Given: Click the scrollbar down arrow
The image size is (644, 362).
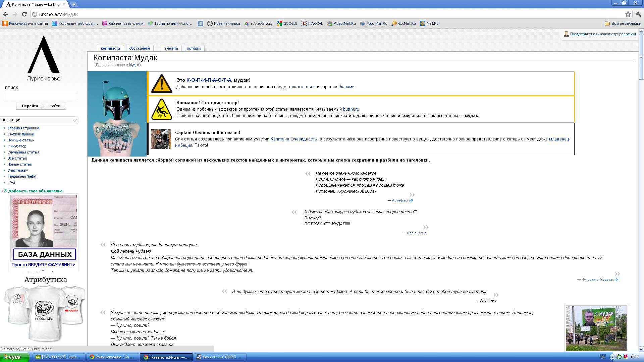Looking at the screenshot, I should (641, 349).
